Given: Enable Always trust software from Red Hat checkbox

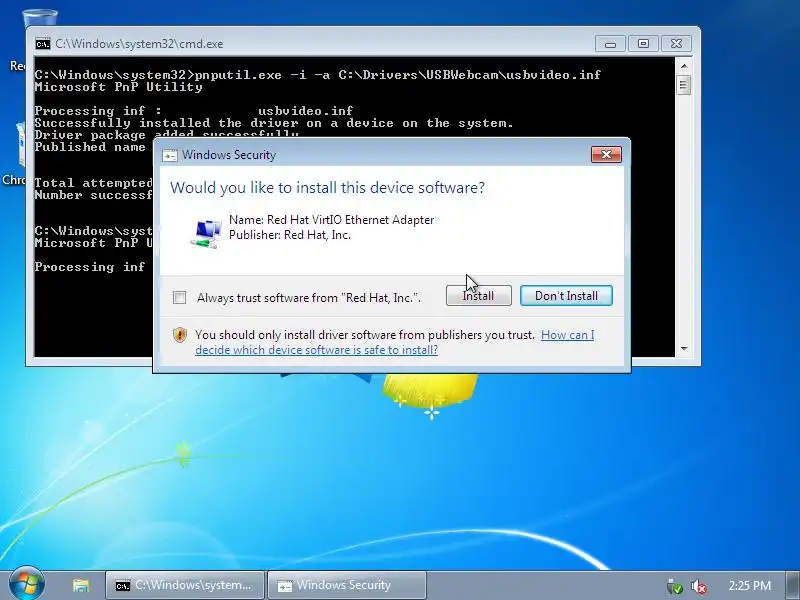Looking at the screenshot, I should (x=180, y=297).
